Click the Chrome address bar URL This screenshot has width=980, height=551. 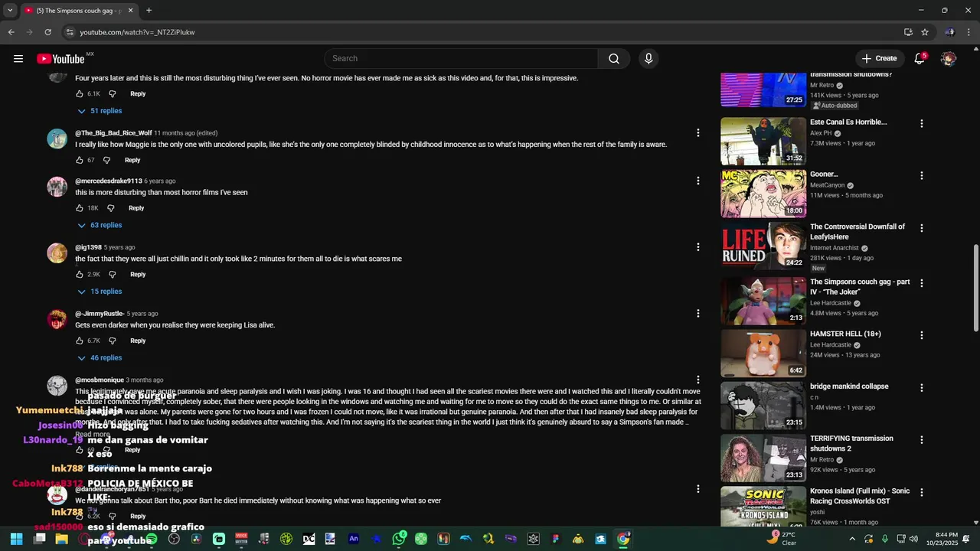pyautogui.click(x=138, y=32)
